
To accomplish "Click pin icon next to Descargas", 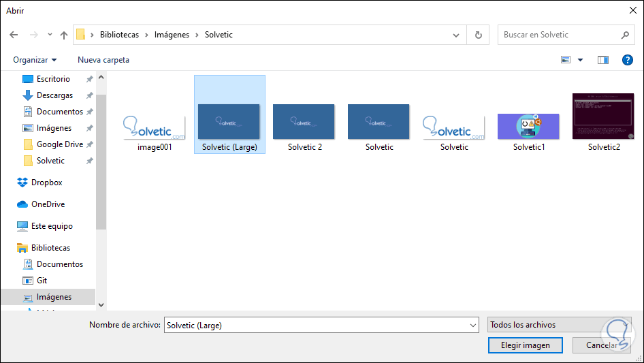I will point(90,95).
